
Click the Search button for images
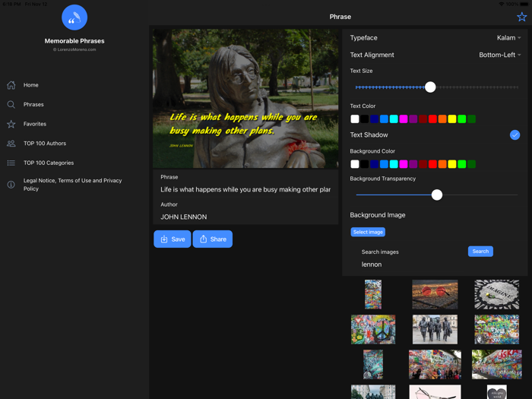point(480,252)
